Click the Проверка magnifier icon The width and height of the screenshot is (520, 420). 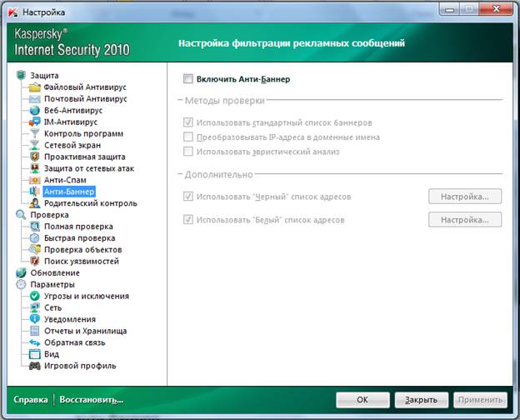[x=21, y=215]
